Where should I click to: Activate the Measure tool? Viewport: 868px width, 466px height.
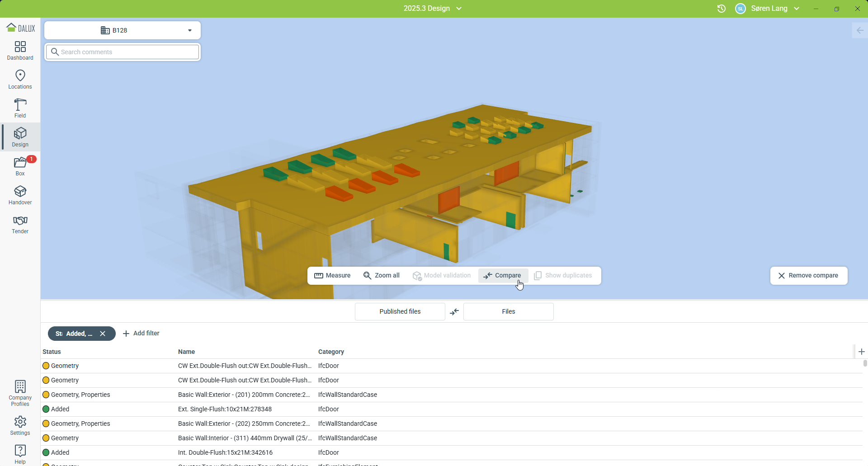pyautogui.click(x=332, y=276)
